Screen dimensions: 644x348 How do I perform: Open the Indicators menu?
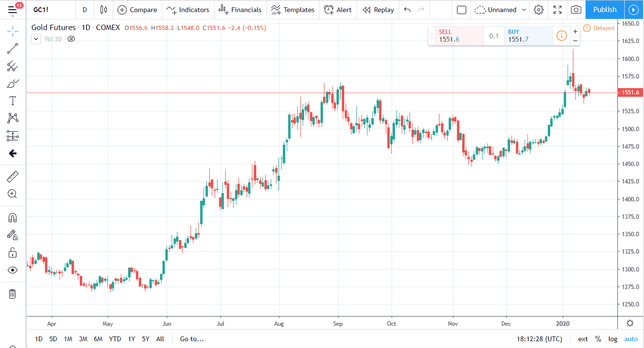pyautogui.click(x=188, y=9)
